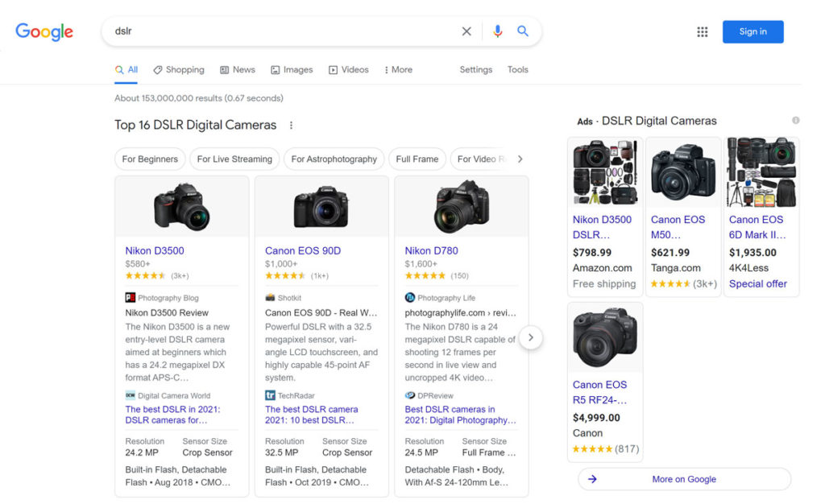This screenshot has width=825, height=504.
Task: Open the ads info icon near DSLR Digital Cameras
Action: point(796,119)
